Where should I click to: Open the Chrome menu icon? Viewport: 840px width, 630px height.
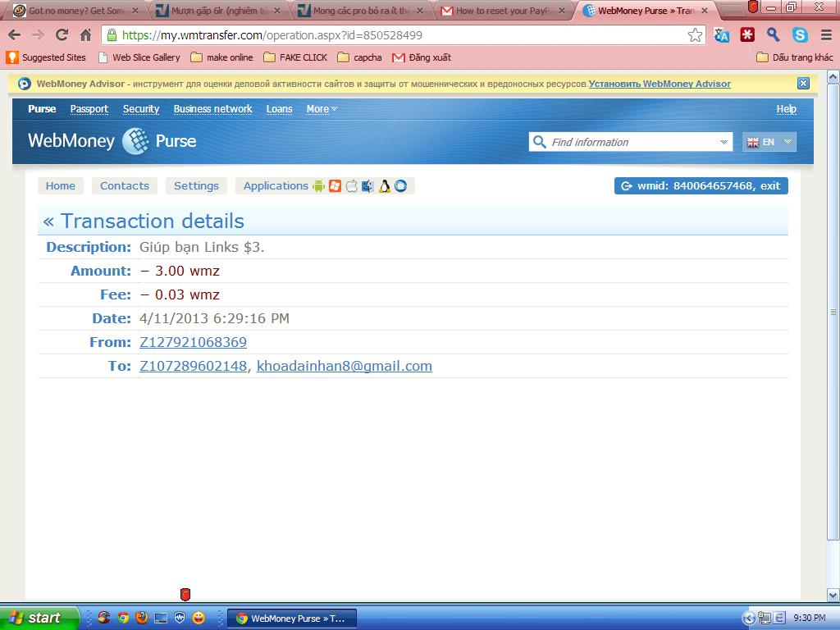tap(826, 34)
